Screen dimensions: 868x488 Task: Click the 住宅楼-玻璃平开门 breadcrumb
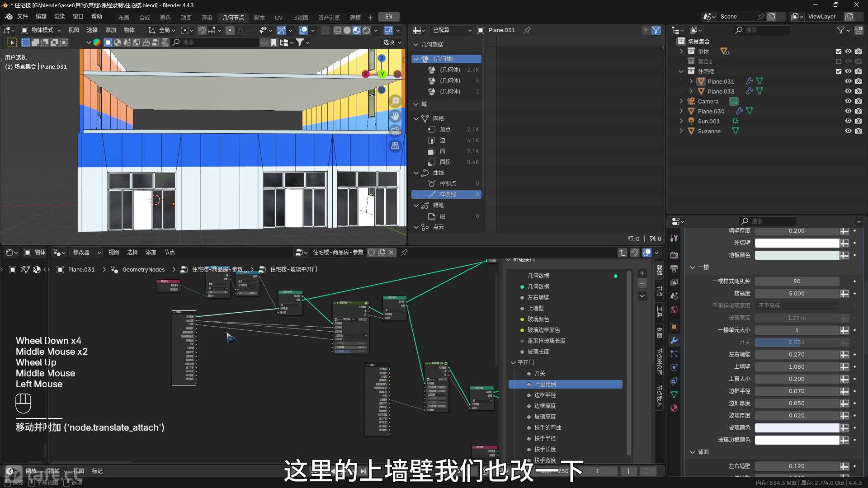coord(293,270)
